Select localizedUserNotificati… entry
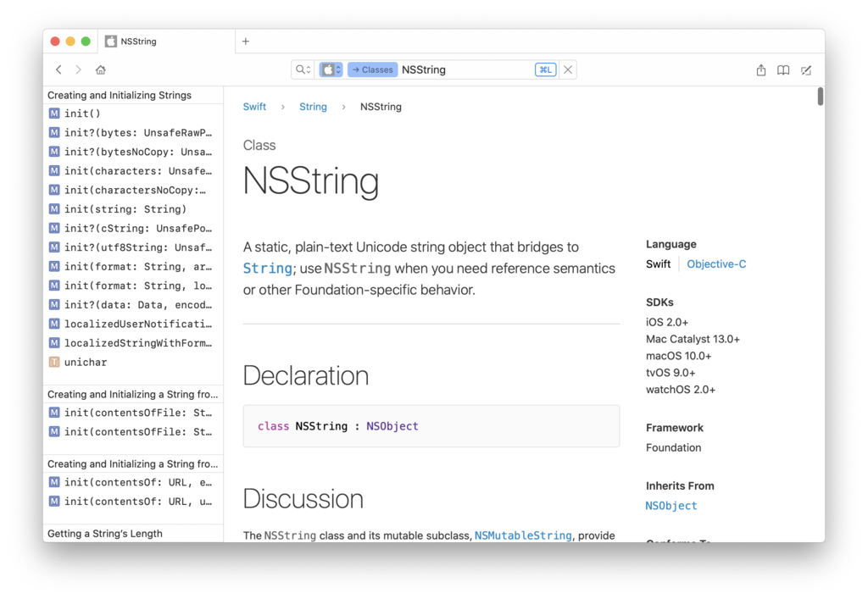Viewport: 868px width, 599px height. (x=133, y=324)
